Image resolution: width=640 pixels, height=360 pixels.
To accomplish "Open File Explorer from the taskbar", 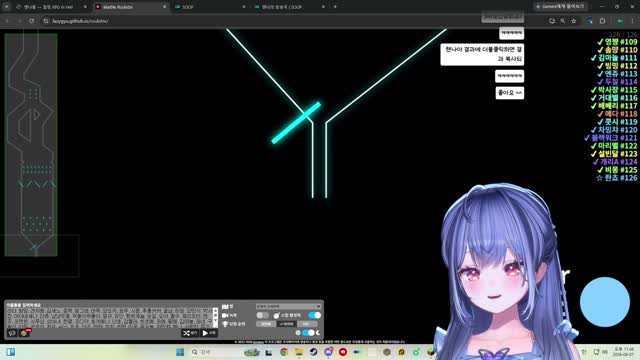I will 299,352.
